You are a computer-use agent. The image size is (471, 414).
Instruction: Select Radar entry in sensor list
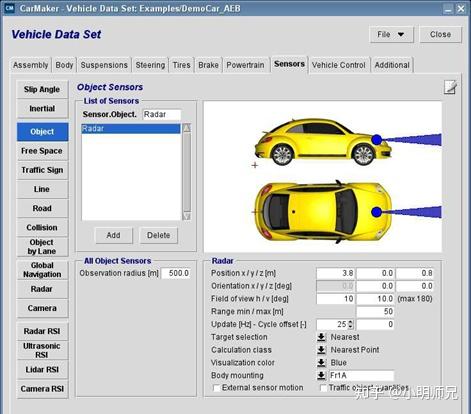pyautogui.click(x=131, y=129)
